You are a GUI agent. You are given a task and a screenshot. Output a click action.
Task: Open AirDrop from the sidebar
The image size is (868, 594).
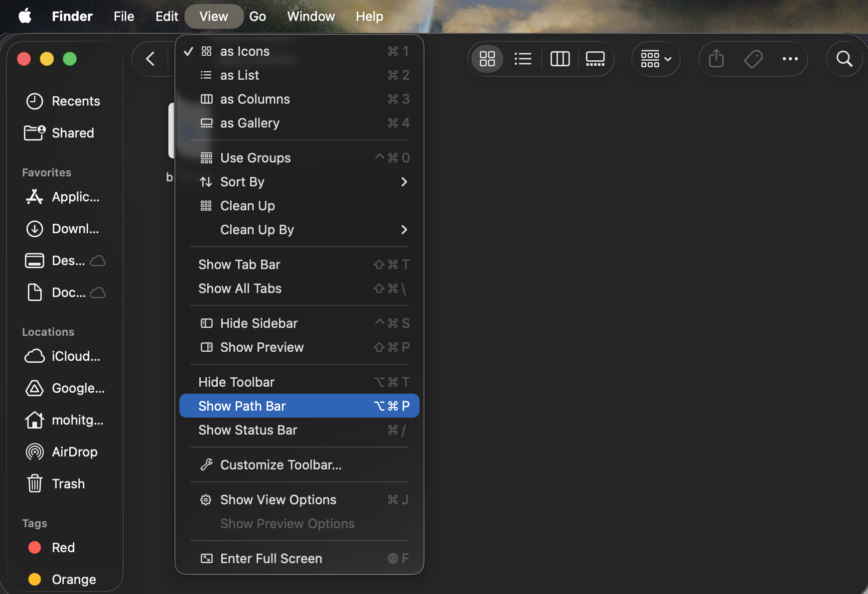pos(74,451)
